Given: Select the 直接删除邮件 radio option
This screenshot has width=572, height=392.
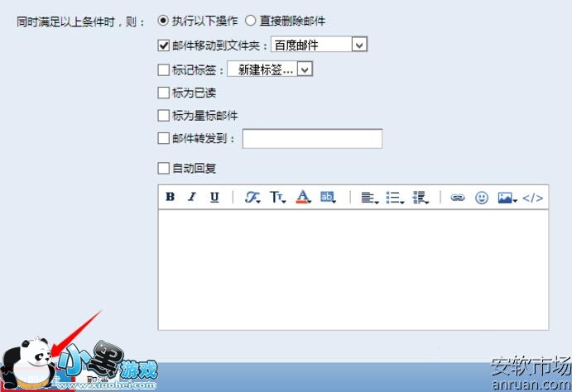Looking at the screenshot, I should pos(250,21).
